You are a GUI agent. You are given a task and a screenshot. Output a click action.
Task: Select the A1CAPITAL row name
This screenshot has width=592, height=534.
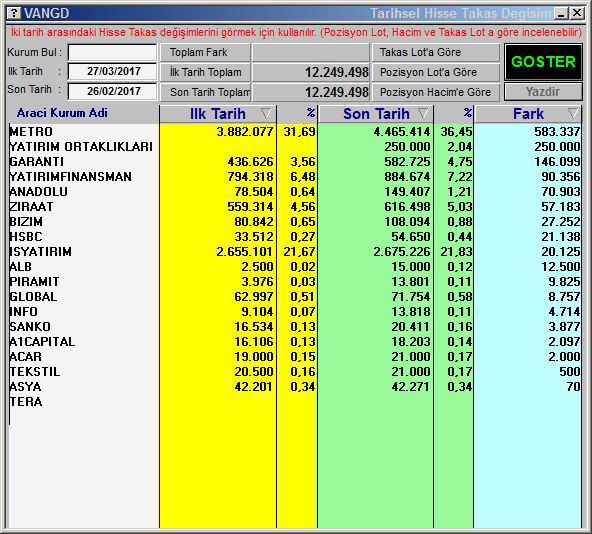coord(42,341)
